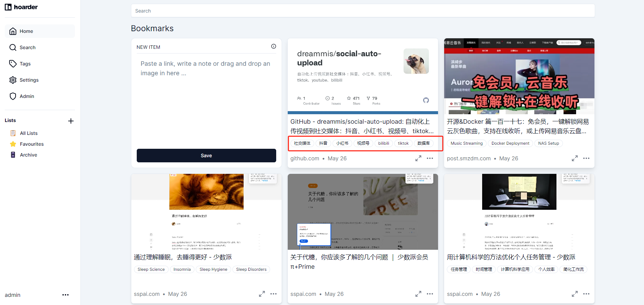The width and height of the screenshot is (644, 305).
Task: Go to Settings in the sidebar
Action: coord(29,80)
